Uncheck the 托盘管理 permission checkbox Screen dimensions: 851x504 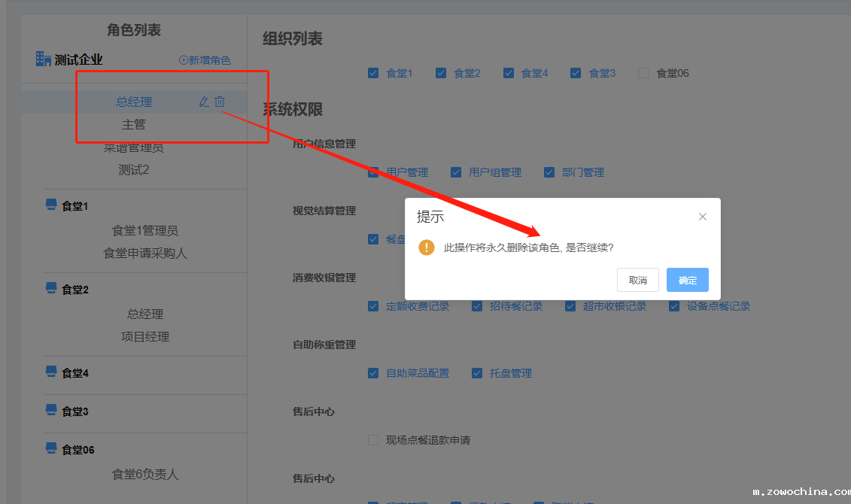(x=477, y=372)
